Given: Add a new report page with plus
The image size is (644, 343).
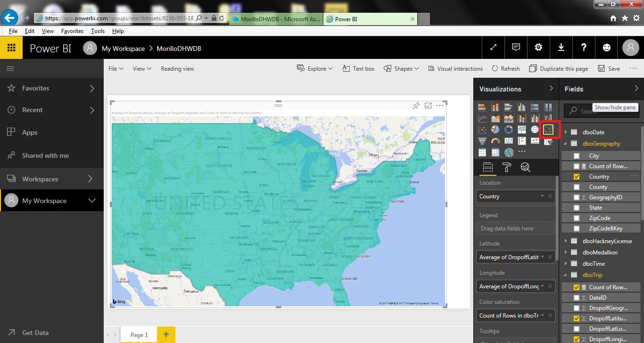Looking at the screenshot, I should pos(166,335).
